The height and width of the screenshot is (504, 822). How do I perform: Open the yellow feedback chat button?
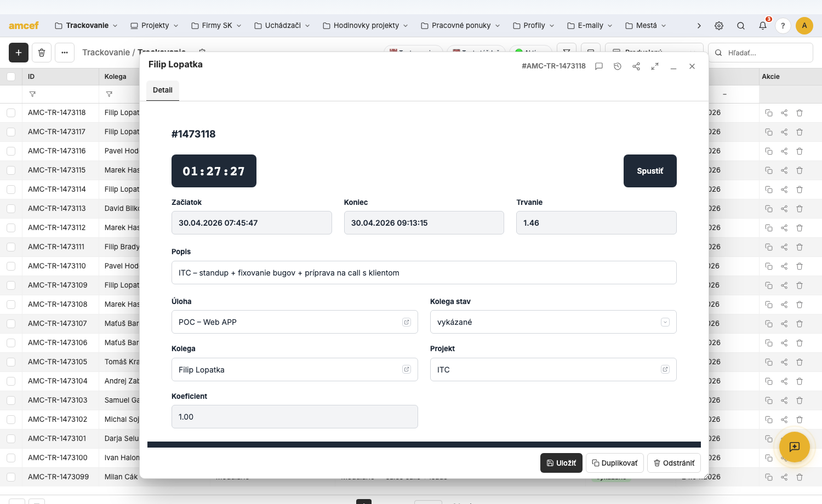pos(795,447)
